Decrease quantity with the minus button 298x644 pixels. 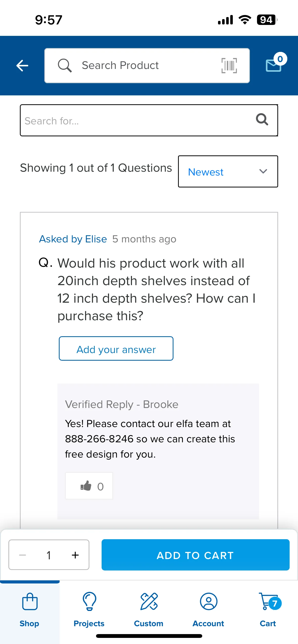pyautogui.click(x=22, y=555)
